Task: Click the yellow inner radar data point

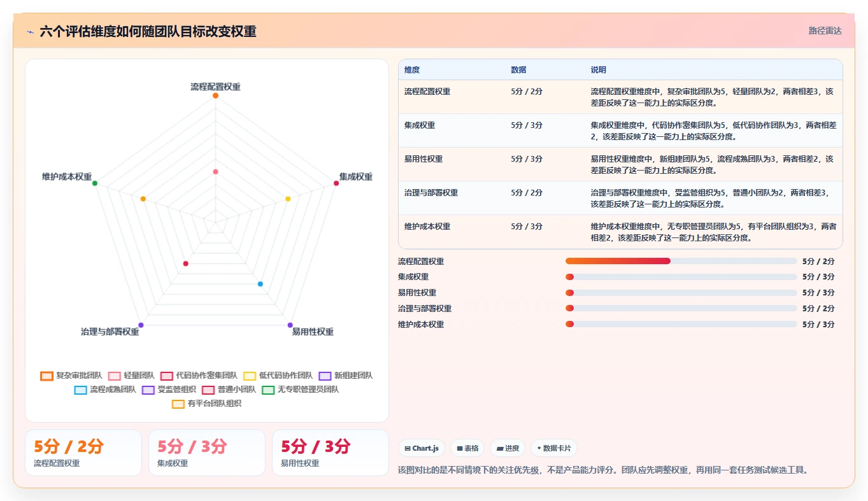Action: [x=288, y=199]
